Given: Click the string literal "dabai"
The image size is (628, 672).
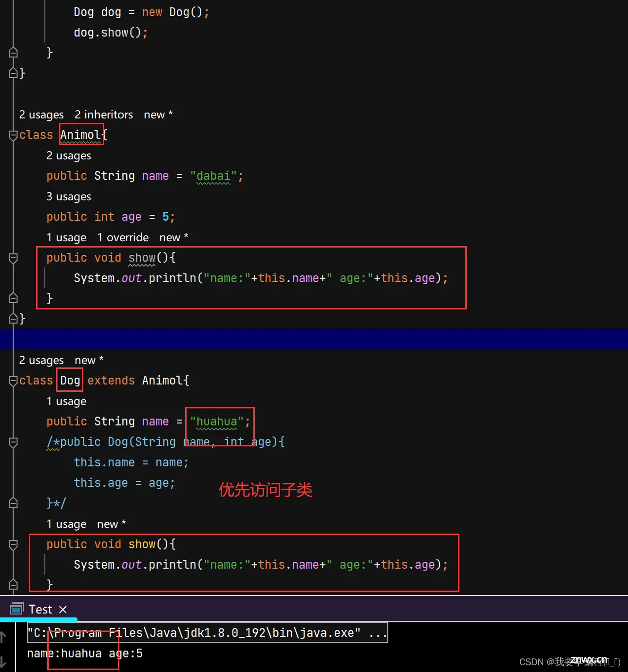Looking at the screenshot, I should click(x=213, y=176).
